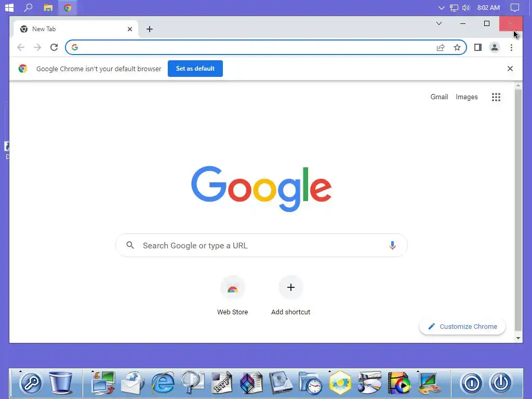This screenshot has width=532, height=399.
Task: Add a new shortcut tile
Action: pyautogui.click(x=291, y=296)
